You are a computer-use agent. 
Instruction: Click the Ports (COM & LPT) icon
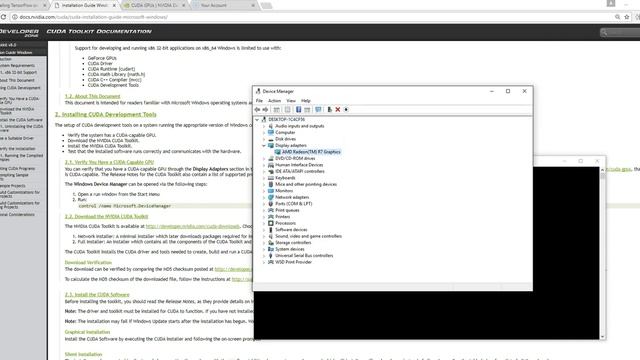pyautogui.click(x=271, y=204)
